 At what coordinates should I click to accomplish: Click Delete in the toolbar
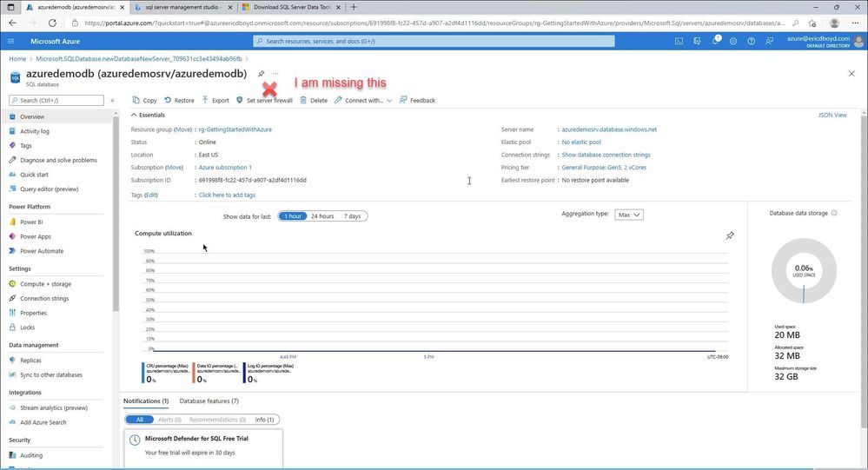tap(314, 100)
